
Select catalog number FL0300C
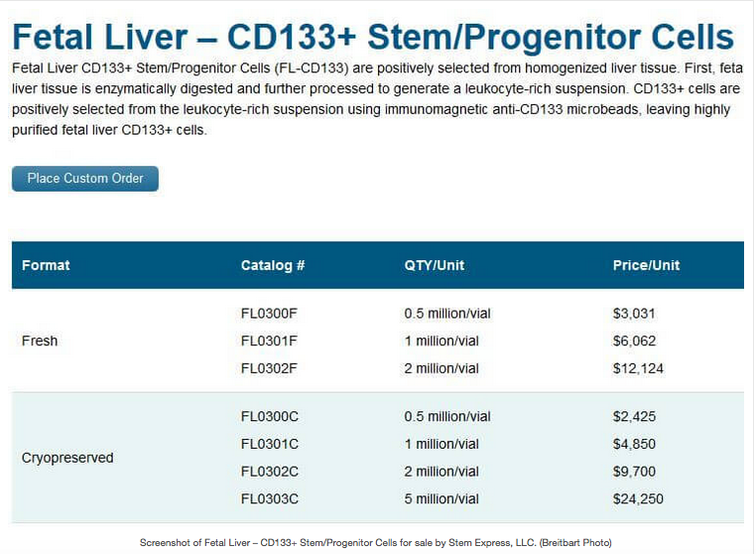point(270,416)
